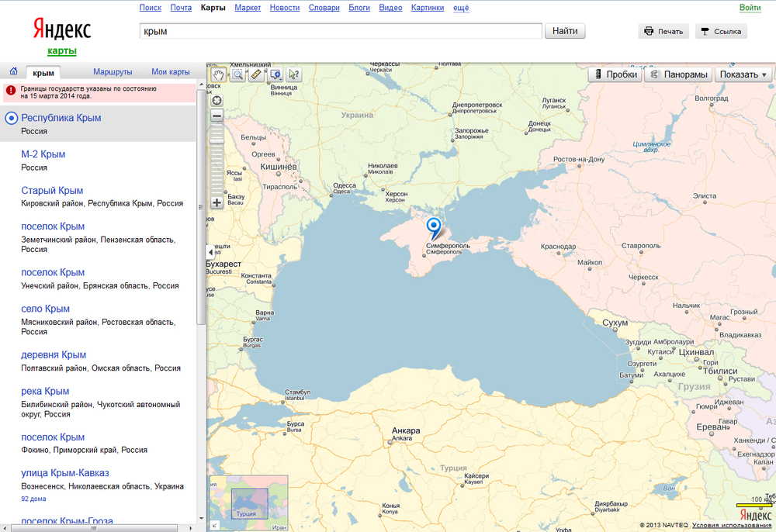The width and height of the screenshot is (776, 532).
Task: Open Блоги in the top navigation
Action: pyautogui.click(x=359, y=8)
